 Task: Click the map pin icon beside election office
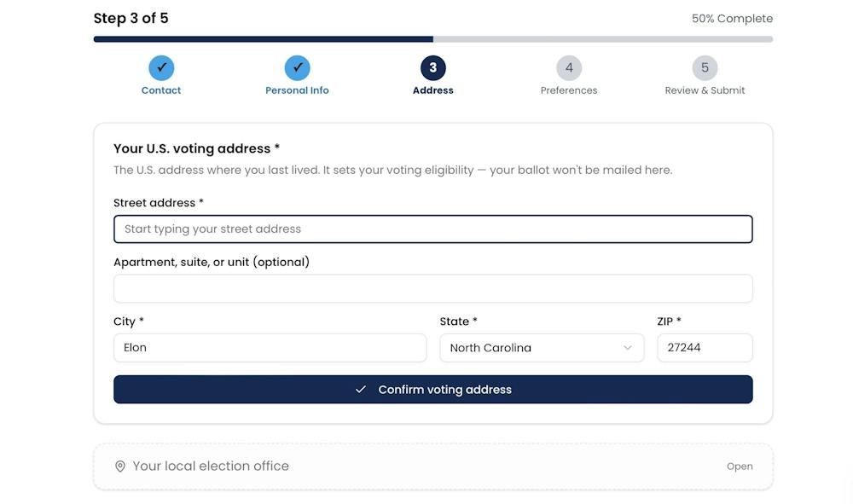tap(120, 466)
